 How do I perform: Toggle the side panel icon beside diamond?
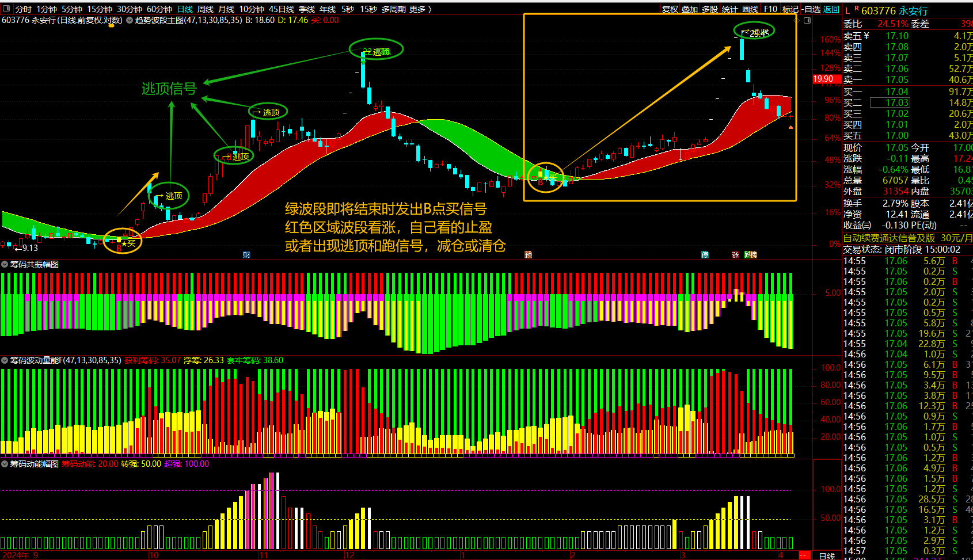tap(807, 20)
